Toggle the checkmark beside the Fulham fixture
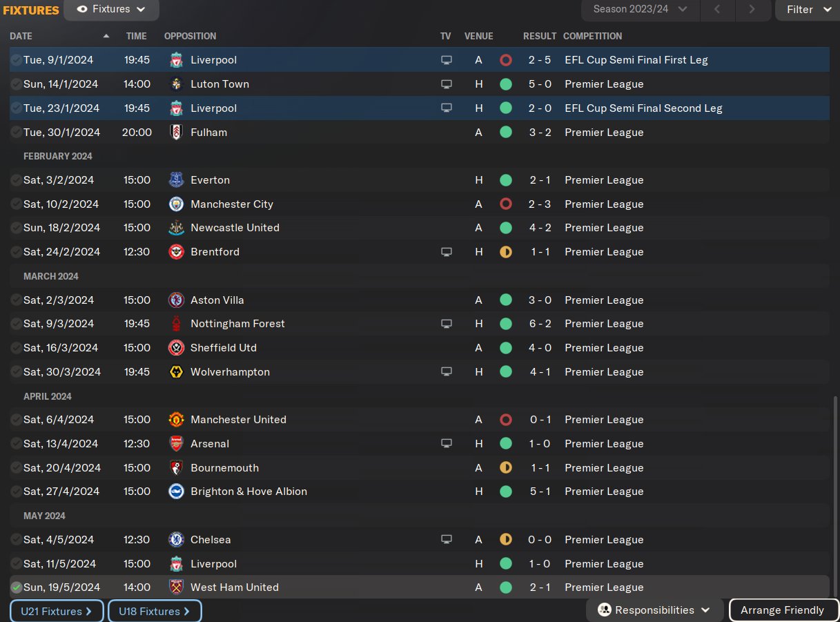This screenshot has width=840, height=622. coord(16,133)
